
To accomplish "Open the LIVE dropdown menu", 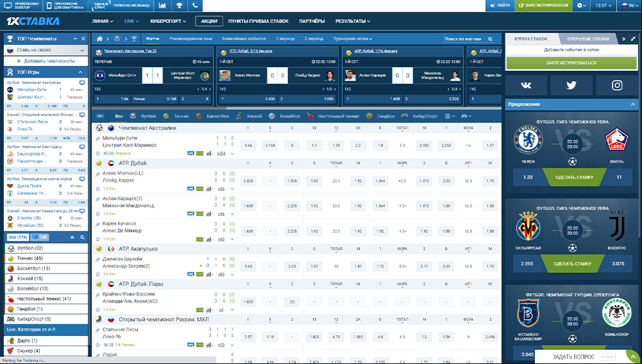I will coord(132,21).
